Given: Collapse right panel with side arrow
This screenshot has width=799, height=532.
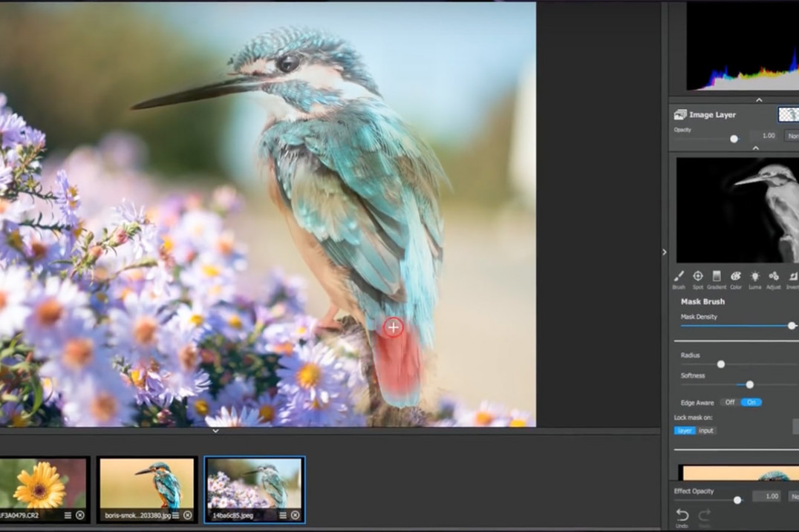Looking at the screenshot, I should pyautogui.click(x=664, y=252).
